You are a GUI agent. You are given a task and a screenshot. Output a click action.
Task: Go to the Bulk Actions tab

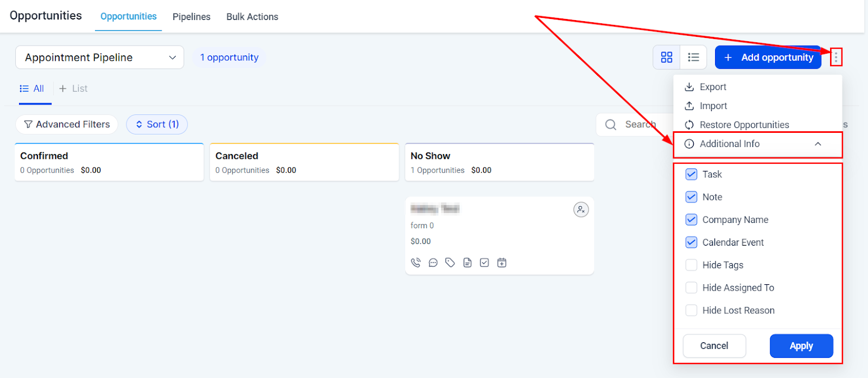coord(252,17)
